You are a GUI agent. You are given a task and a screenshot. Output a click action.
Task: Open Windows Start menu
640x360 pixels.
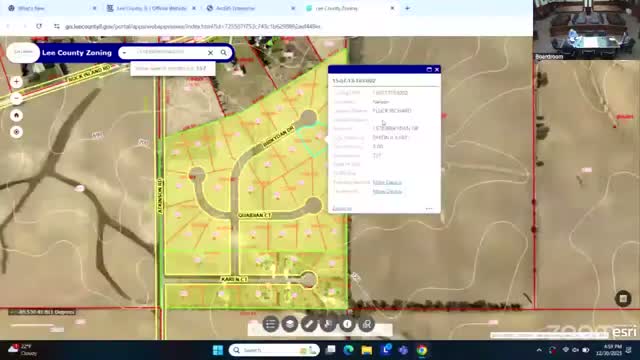(x=218, y=350)
